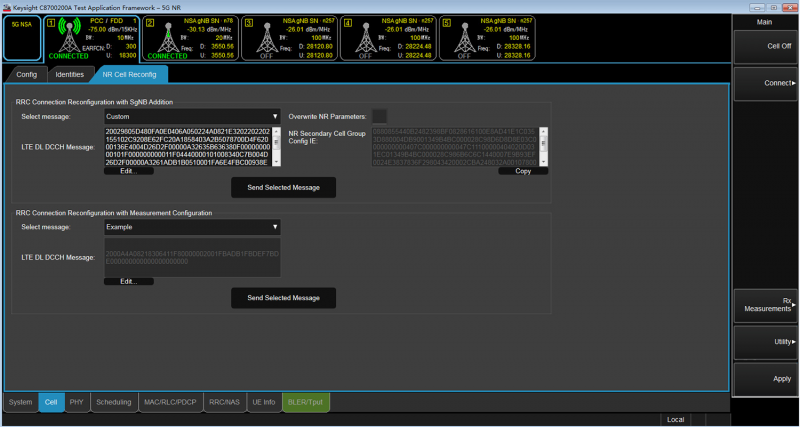Toggle Overwrite NR Parameters checkbox
The width and height of the screenshot is (800, 427).
point(380,115)
